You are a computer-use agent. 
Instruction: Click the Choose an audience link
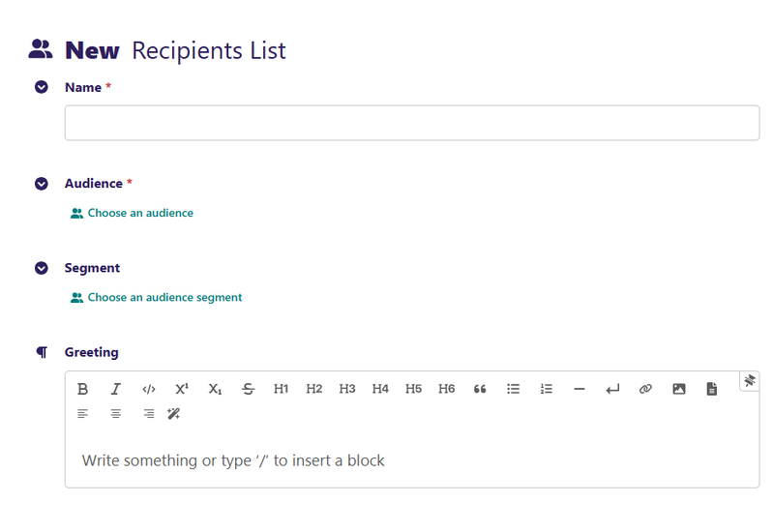140,213
